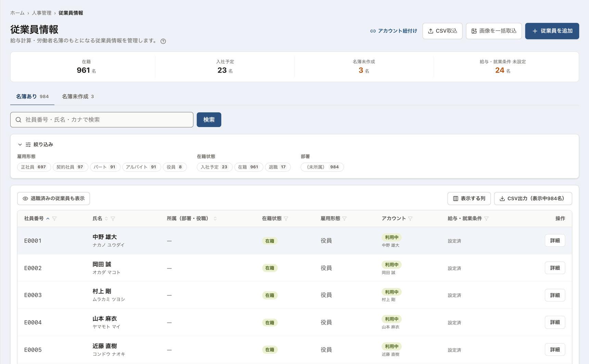589x364 pixels.
Task: Toggle 正社員 697 filter chip
Action: [34, 167]
